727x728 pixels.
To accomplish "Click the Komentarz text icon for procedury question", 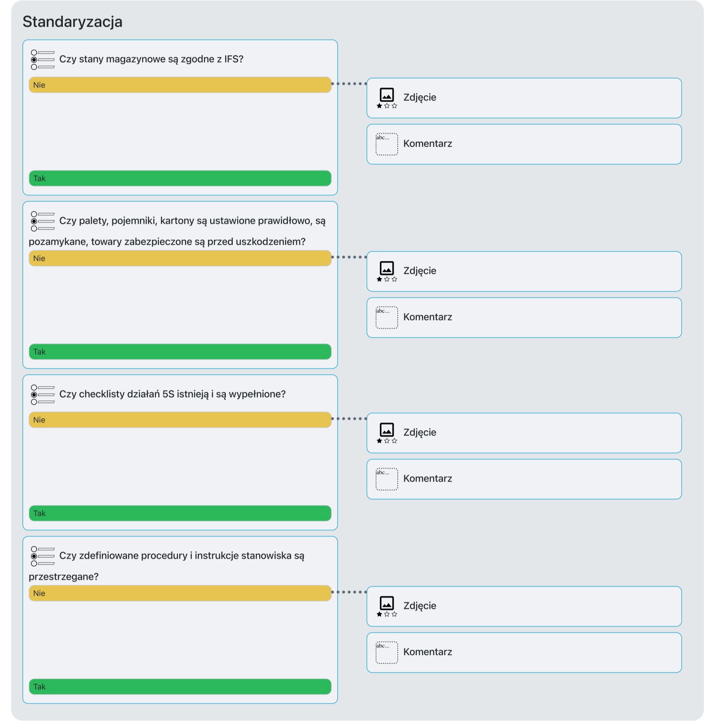I will click(x=387, y=653).
